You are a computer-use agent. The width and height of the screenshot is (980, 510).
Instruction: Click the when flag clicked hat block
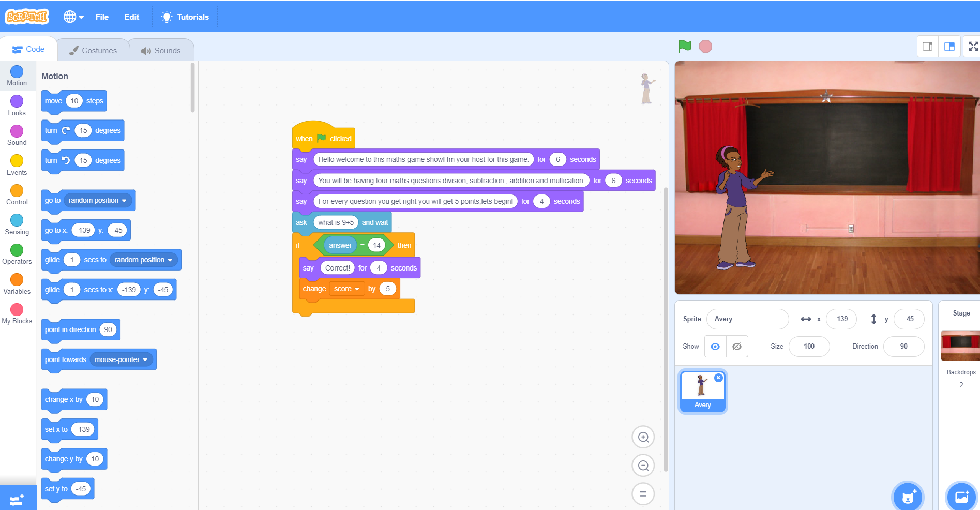click(323, 137)
